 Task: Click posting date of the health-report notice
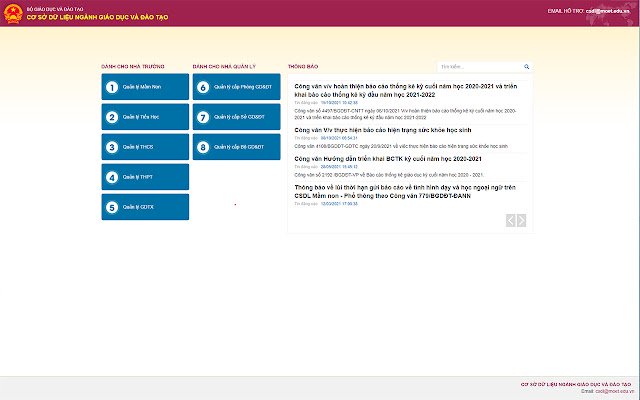tap(339, 138)
